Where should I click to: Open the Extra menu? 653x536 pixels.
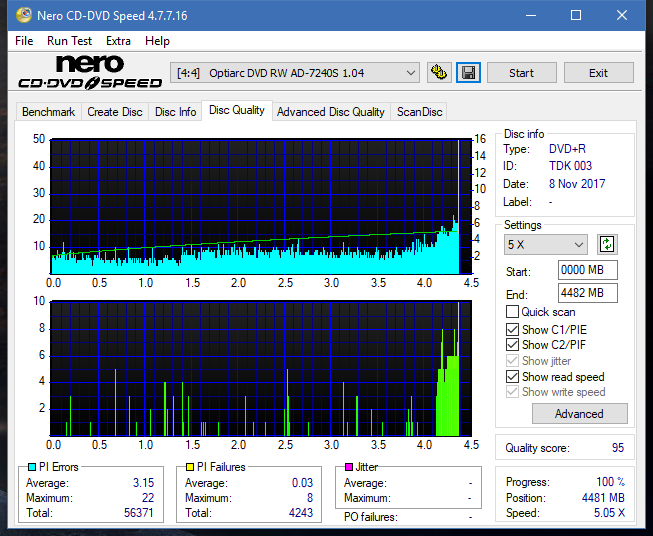point(118,41)
